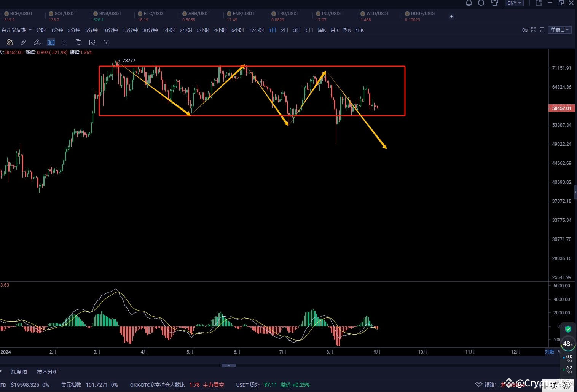The image size is (577, 392).
Task: Select the 15分钟 period
Action: pos(130,30)
